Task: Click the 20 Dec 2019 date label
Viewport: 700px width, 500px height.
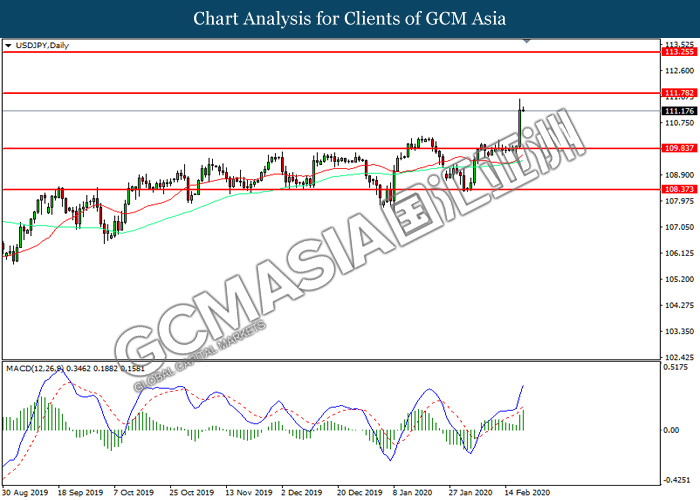Action: tap(360, 493)
